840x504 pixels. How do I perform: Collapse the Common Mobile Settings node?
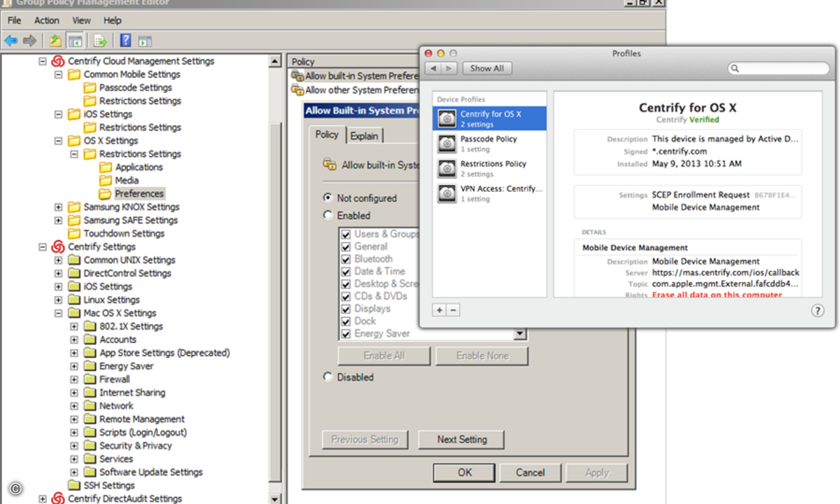[x=59, y=74]
